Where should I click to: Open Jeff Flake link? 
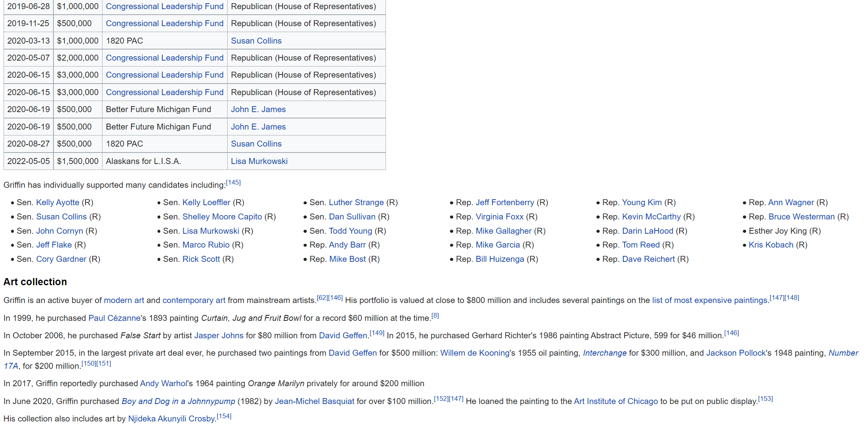pos(54,245)
